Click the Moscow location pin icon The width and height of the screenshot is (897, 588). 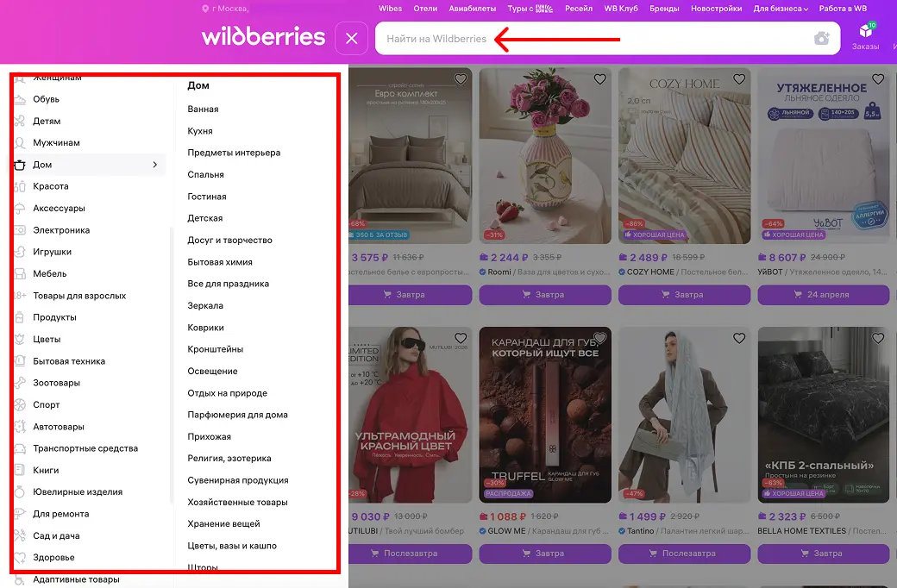(x=205, y=9)
